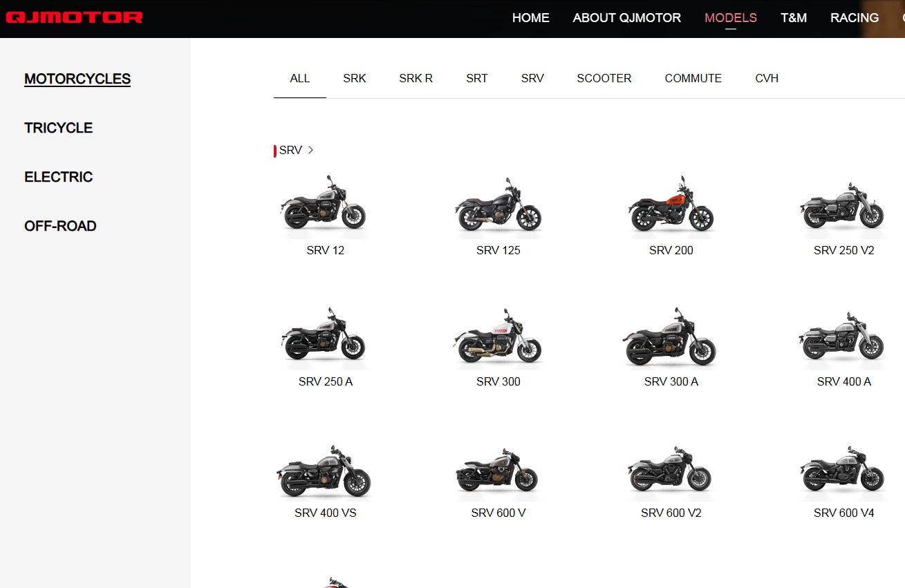Viewport: 905px width, 588px height.
Task: Switch to the SRT tab
Action: click(x=477, y=78)
